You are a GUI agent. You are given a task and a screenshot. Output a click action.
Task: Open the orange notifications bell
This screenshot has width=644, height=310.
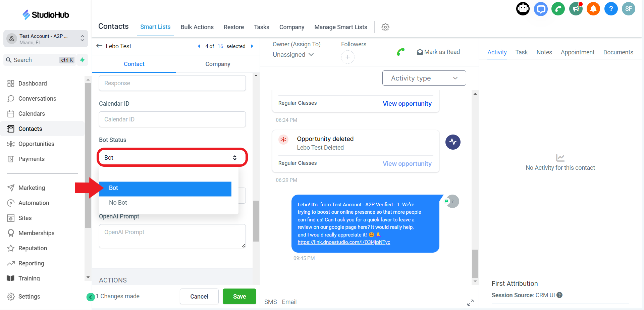(593, 9)
